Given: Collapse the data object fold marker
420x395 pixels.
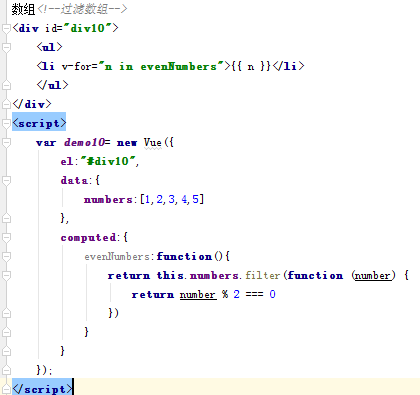Looking at the screenshot, I should 6,181.
